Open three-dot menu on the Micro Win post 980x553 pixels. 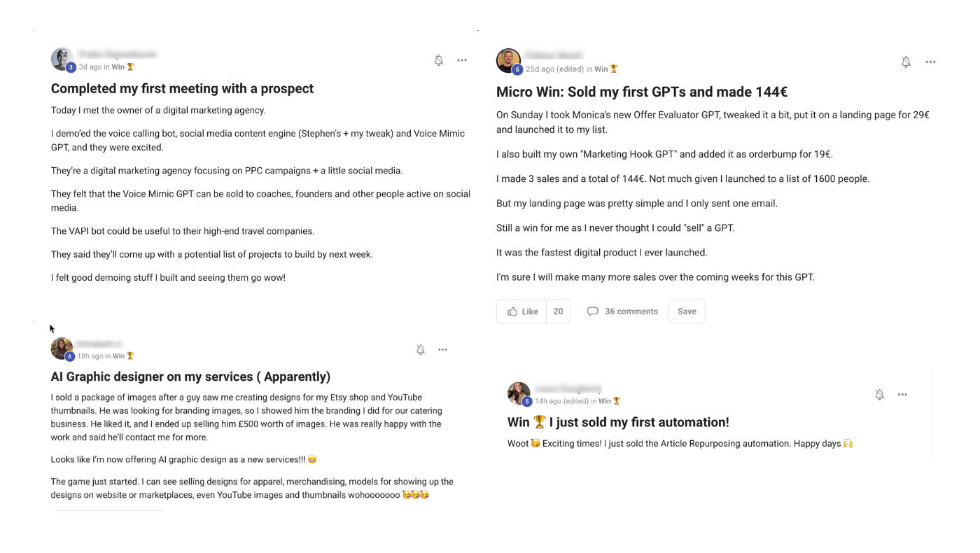tap(930, 62)
